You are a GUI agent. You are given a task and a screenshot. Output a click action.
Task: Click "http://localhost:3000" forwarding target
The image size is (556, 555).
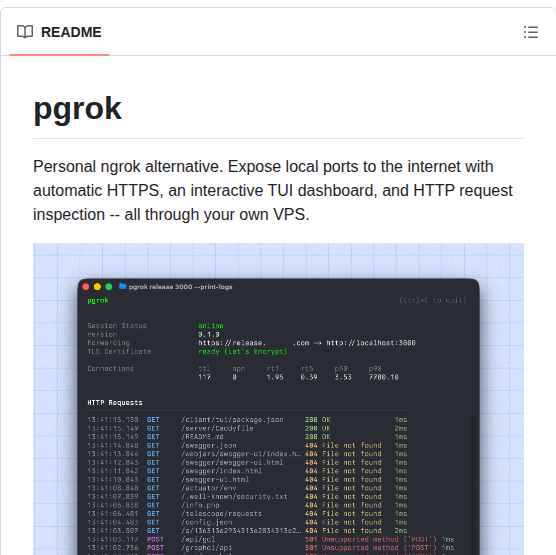tap(371, 343)
